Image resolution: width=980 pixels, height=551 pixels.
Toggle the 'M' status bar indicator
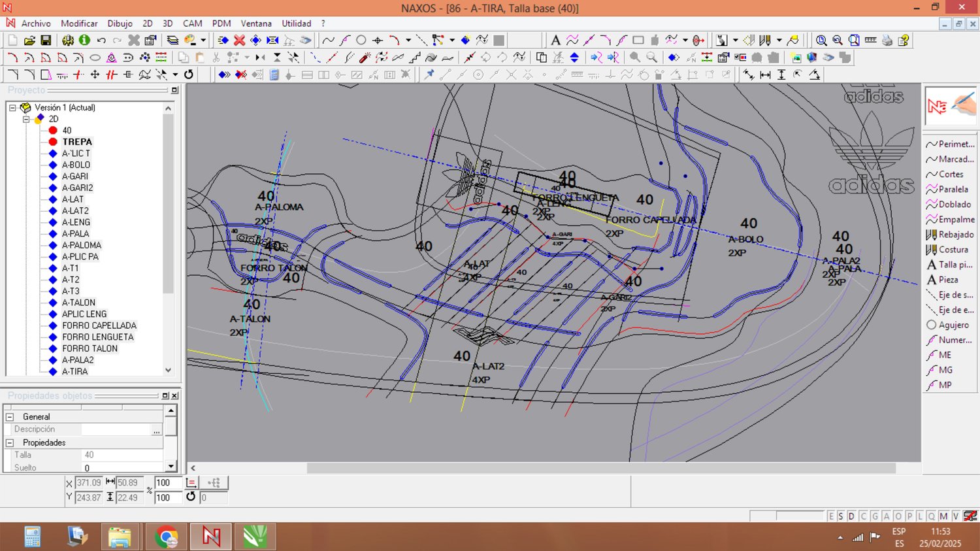[x=943, y=516]
